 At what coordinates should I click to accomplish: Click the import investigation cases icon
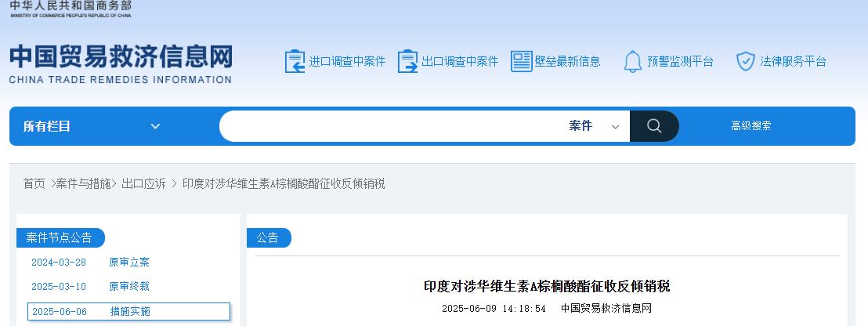pyautogui.click(x=294, y=61)
